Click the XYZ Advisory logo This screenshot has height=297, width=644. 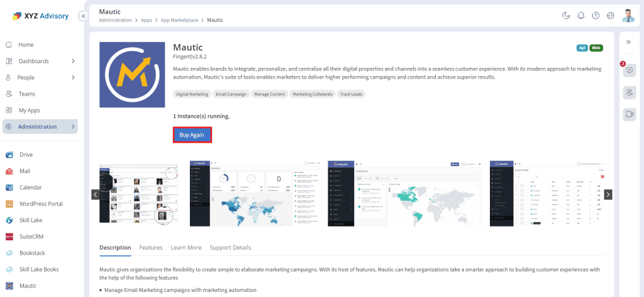(x=40, y=16)
